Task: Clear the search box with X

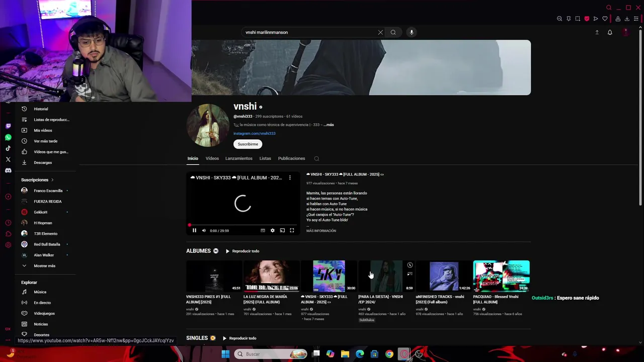Action: [x=380, y=32]
